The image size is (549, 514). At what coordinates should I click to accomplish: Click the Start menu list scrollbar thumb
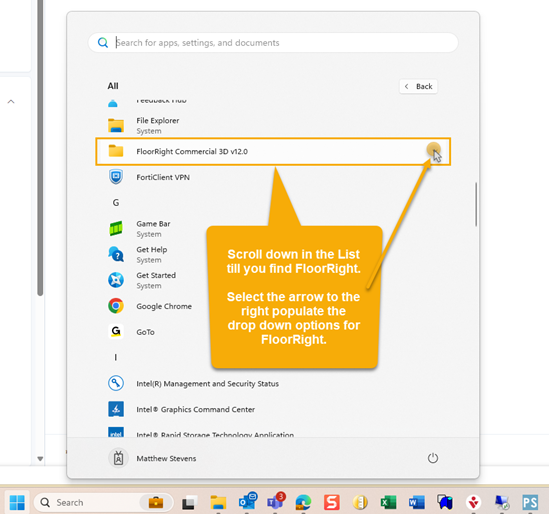(476, 204)
